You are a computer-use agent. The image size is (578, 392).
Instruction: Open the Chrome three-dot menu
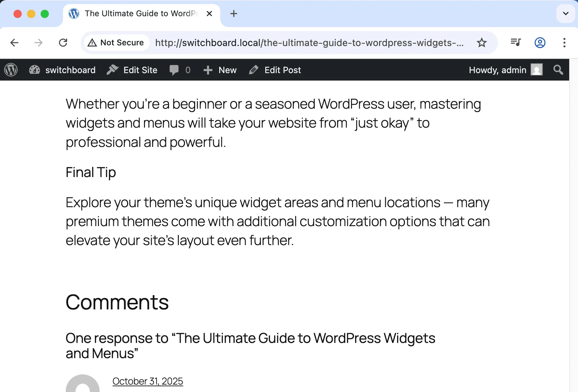point(564,43)
